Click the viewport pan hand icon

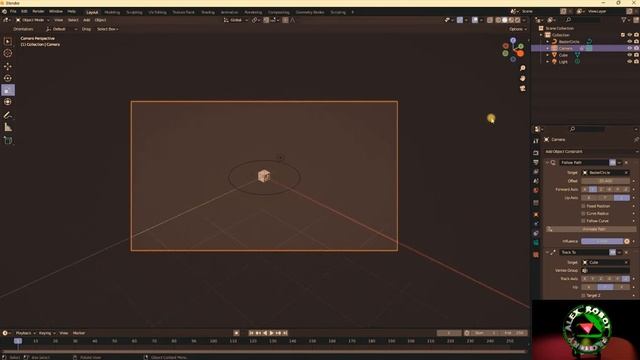pos(522,78)
